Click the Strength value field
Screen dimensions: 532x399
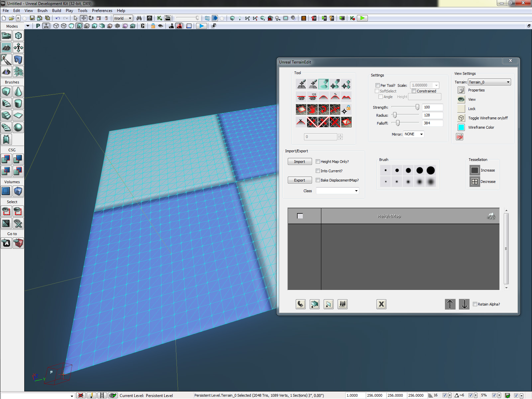pyautogui.click(x=432, y=107)
